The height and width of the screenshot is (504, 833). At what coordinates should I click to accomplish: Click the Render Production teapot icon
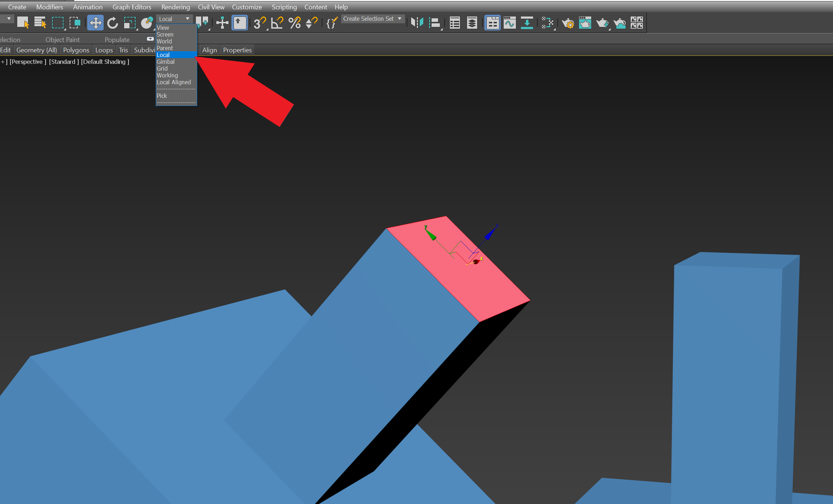coord(602,23)
